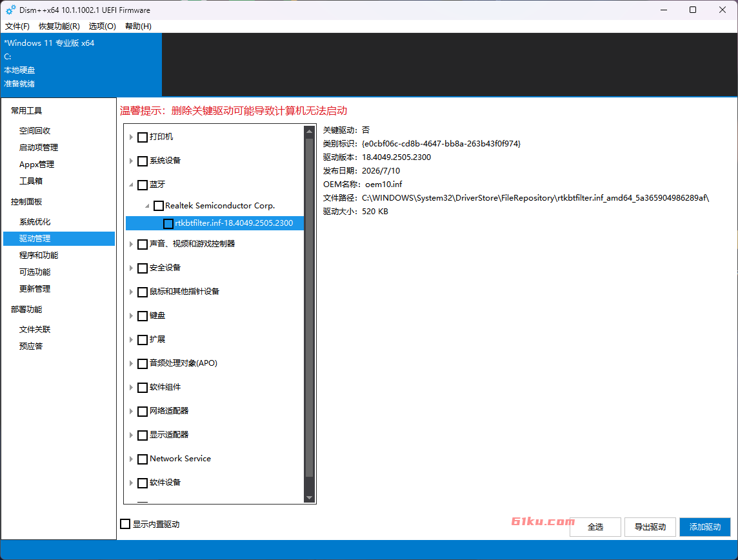Check the 打印机 checkbox
738x560 pixels.
pos(143,137)
